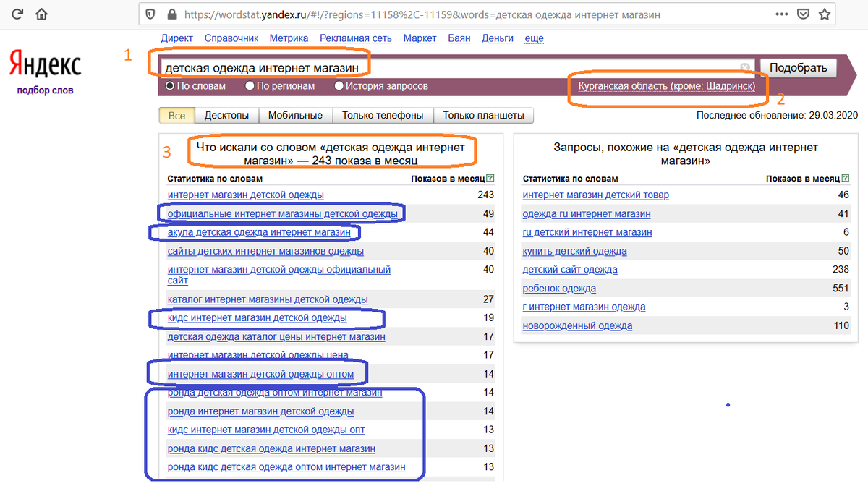Focus the keyword search input field
This screenshot has width=868, height=499.
pyautogui.click(x=456, y=68)
